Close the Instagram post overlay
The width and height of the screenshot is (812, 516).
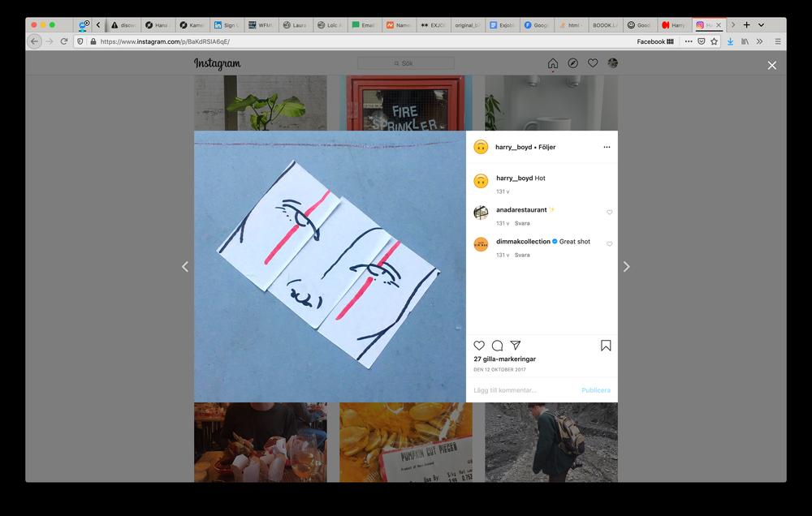point(771,65)
